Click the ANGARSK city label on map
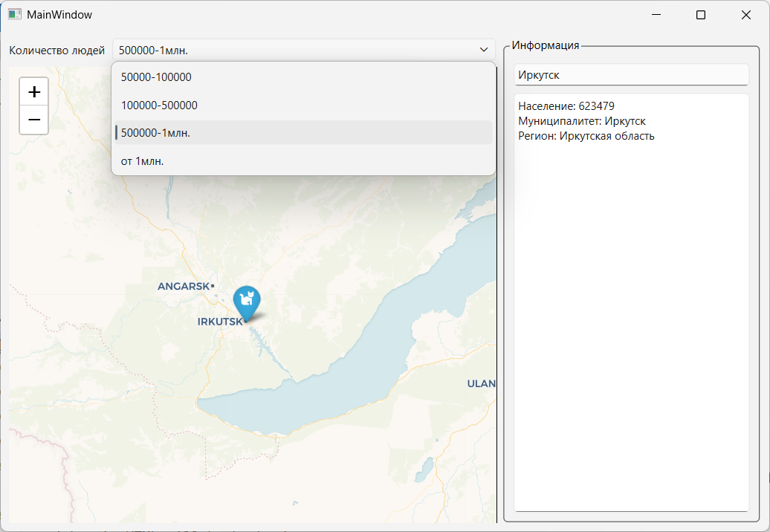770x532 pixels. point(184,286)
